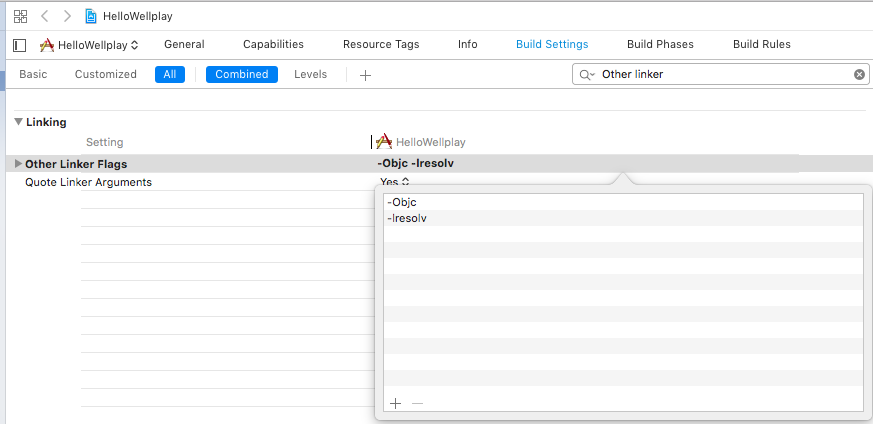Open Quote Linker Arguments Yes popup
The height and width of the screenshot is (424, 873).
pos(395,182)
